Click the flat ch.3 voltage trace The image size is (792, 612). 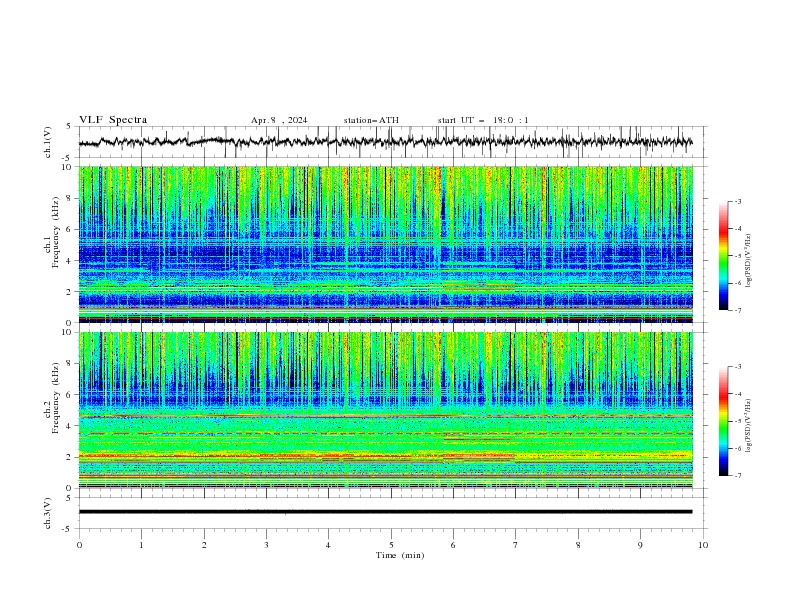[x=385, y=512]
